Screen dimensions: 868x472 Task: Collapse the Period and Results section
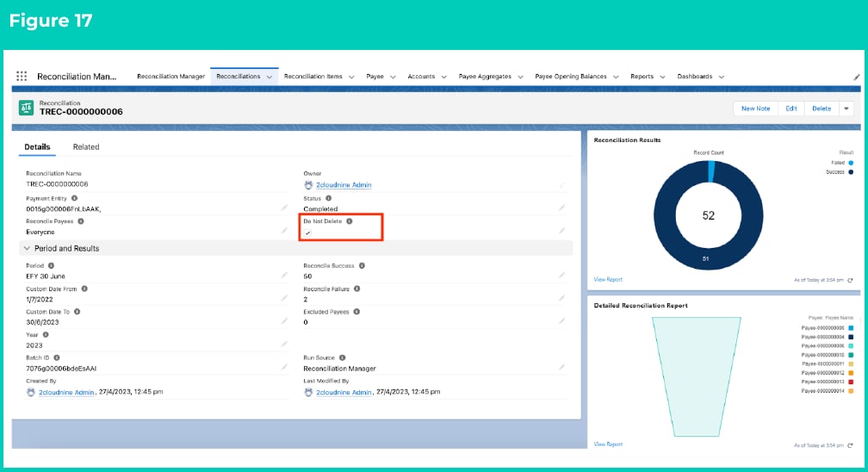[x=27, y=248]
